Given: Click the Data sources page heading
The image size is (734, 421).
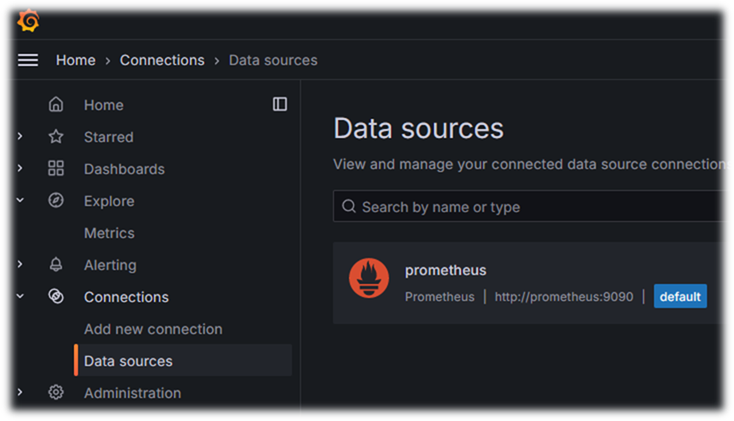Looking at the screenshot, I should 418,128.
